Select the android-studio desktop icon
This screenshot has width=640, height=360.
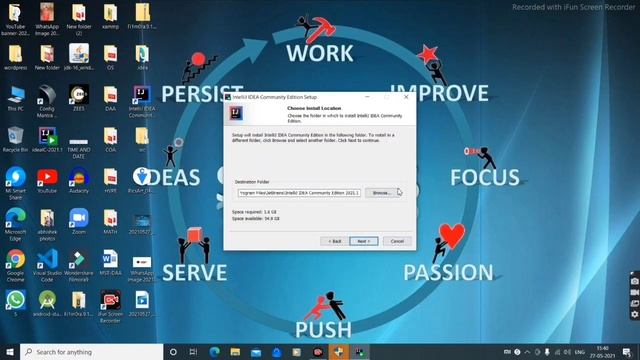pyautogui.click(x=47, y=304)
